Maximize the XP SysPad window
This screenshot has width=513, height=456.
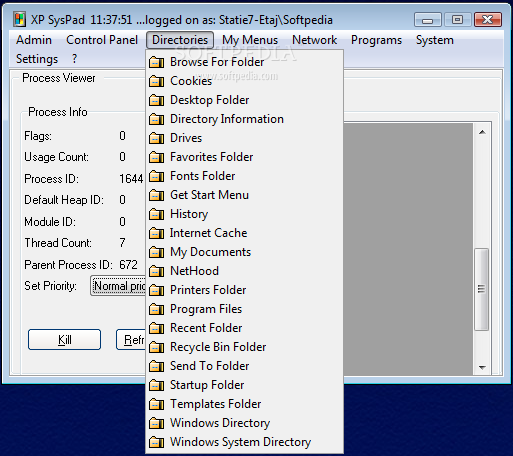coord(457,20)
